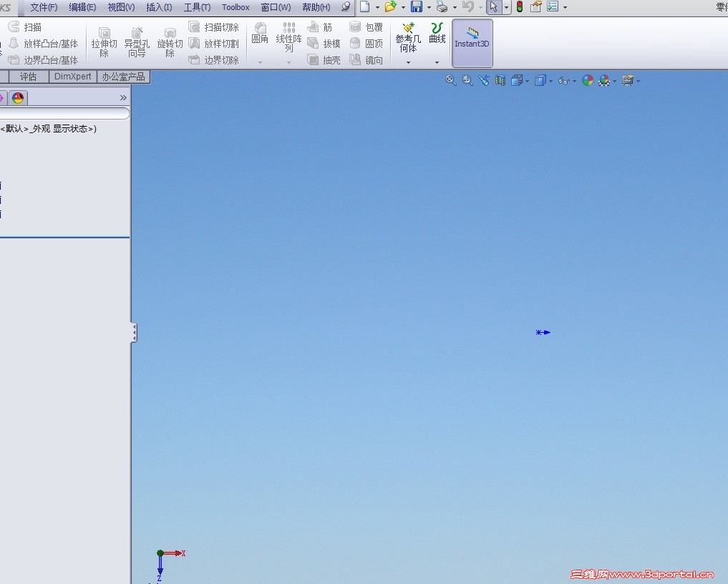Click the Save floppy disk icon

click(x=417, y=6)
